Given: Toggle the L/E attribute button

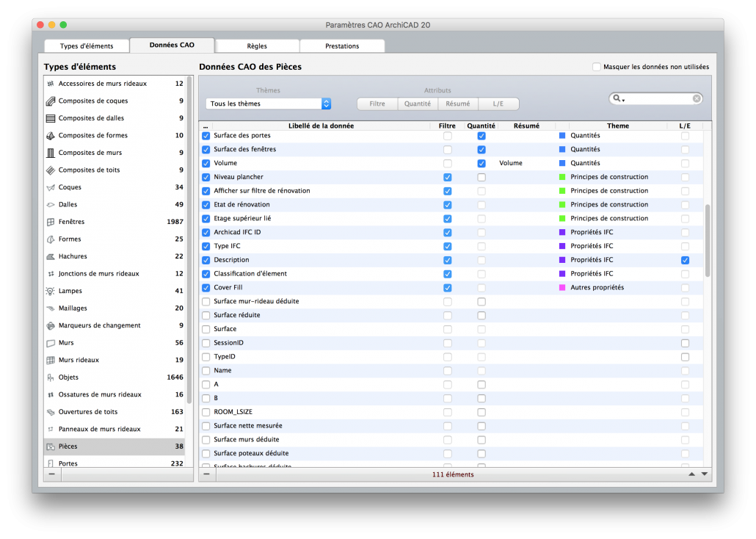Looking at the screenshot, I should pos(498,104).
